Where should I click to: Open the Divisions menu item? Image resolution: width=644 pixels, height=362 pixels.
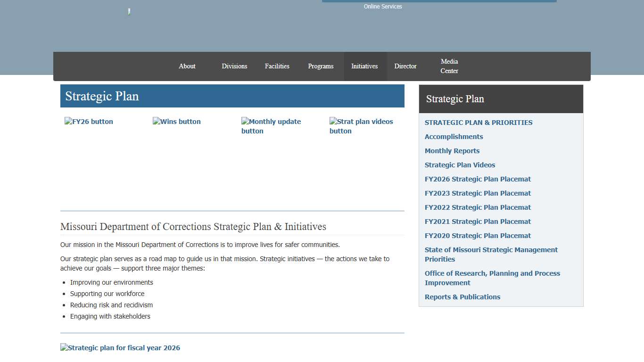click(x=234, y=66)
